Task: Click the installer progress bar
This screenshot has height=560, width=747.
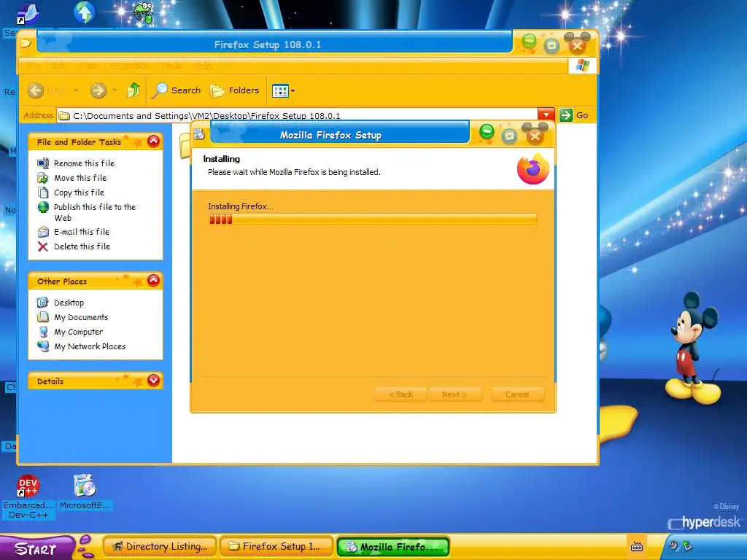Action: point(373,219)
